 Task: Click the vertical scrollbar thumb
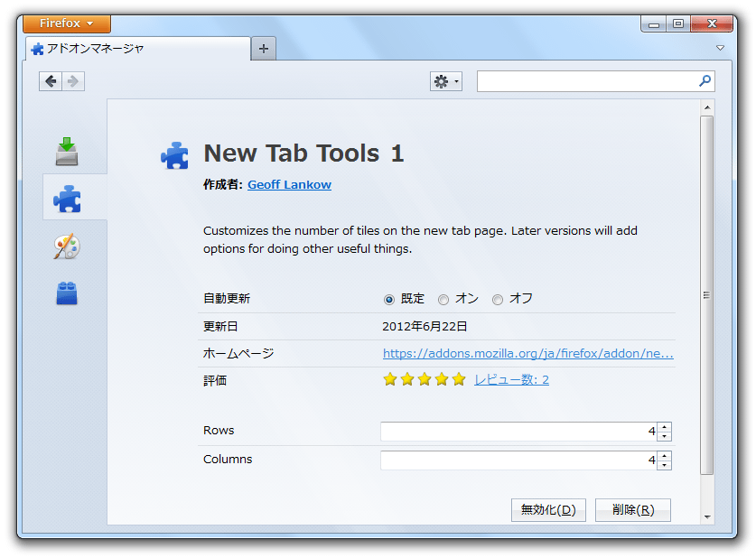707,295
